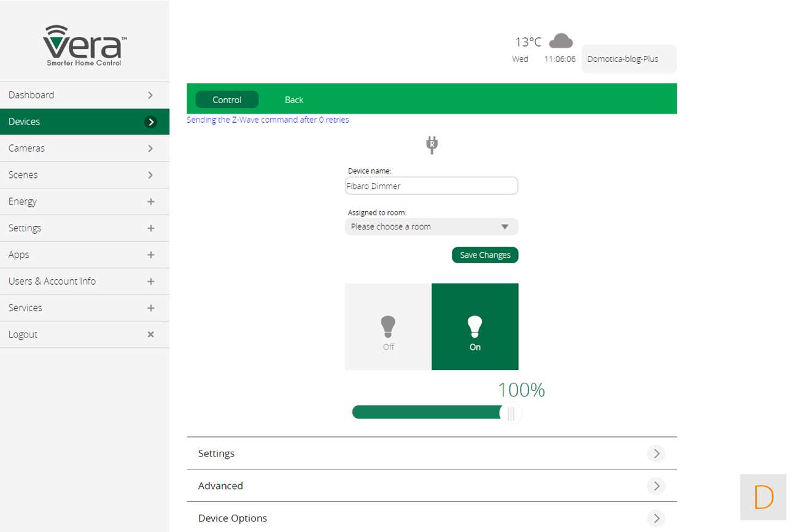
Task: Turn the dimmer Off
Action: [x=388, y=327]
